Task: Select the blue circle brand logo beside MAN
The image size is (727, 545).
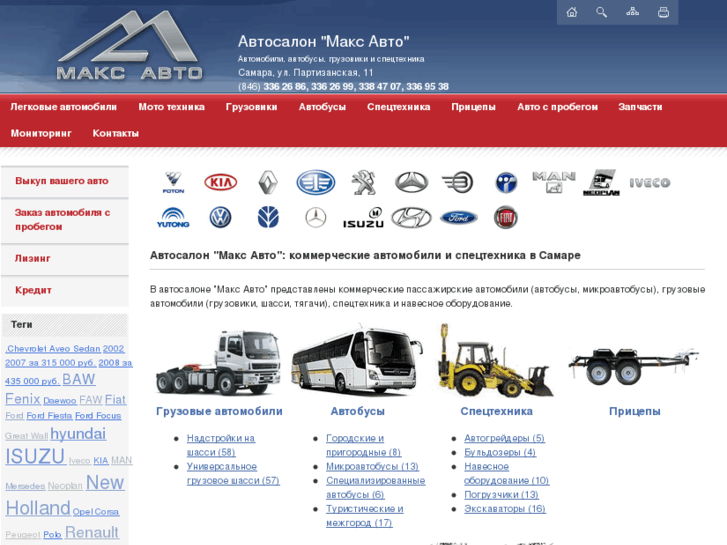Action: (x=506, y=182)
